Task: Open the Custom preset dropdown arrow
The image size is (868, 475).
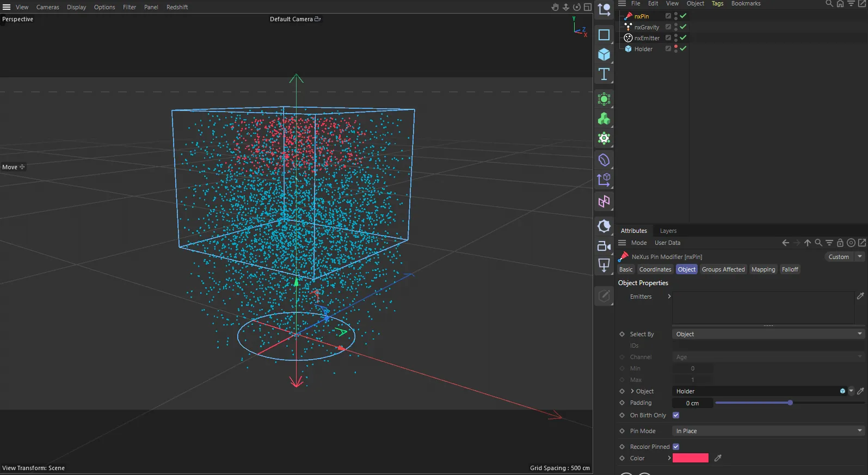Action: point(860,257)
